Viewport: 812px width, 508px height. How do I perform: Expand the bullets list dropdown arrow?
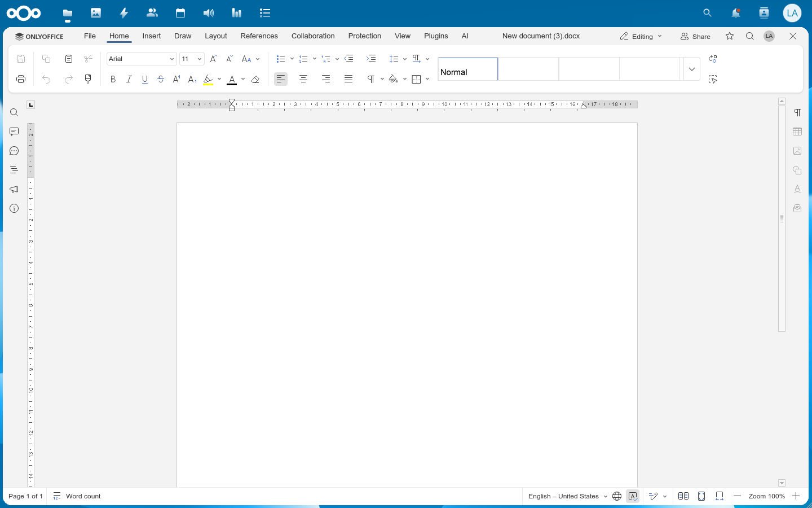click(292, 59)
